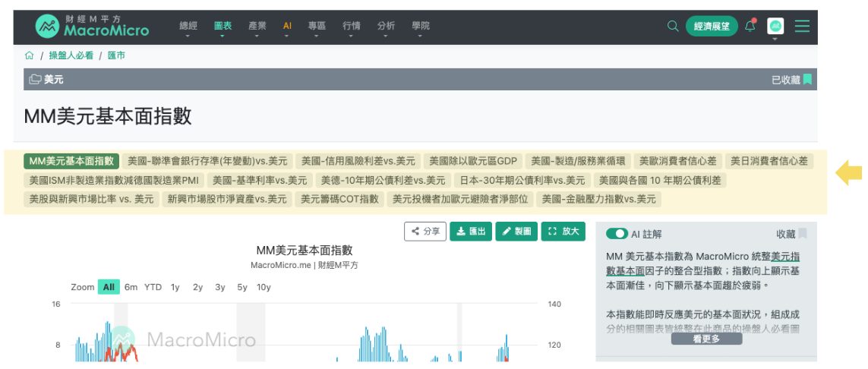The height and width of the screenshot is (369, 868).
Task: Open 操盤人必看 breadcrumb link
Action: pyautogui.click(x=71, y=55)
